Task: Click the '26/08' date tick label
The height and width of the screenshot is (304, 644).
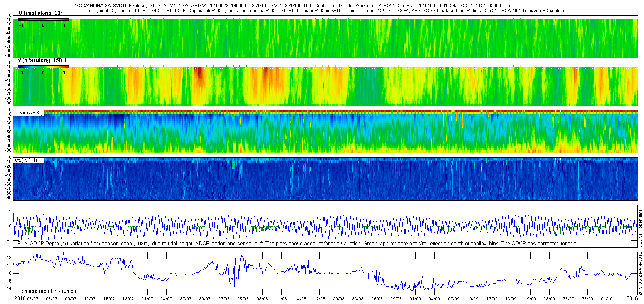Action: pyautogui.click(x=377, y=299)
